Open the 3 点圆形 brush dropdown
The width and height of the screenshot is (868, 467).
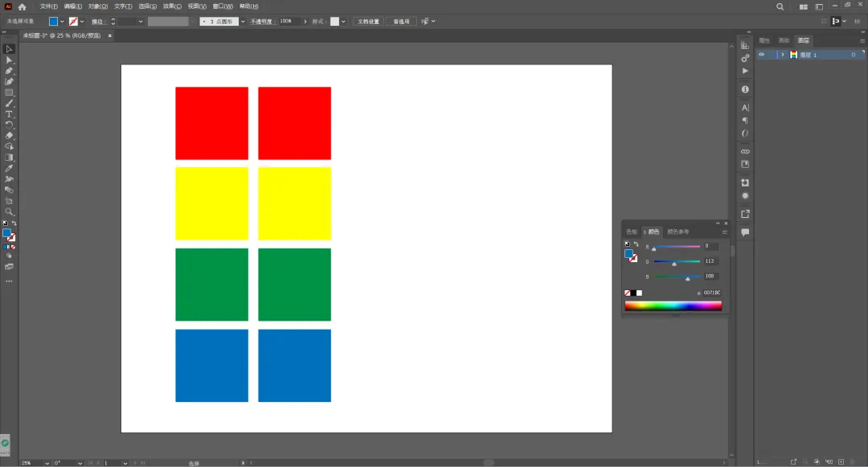[x=243, y=22]
